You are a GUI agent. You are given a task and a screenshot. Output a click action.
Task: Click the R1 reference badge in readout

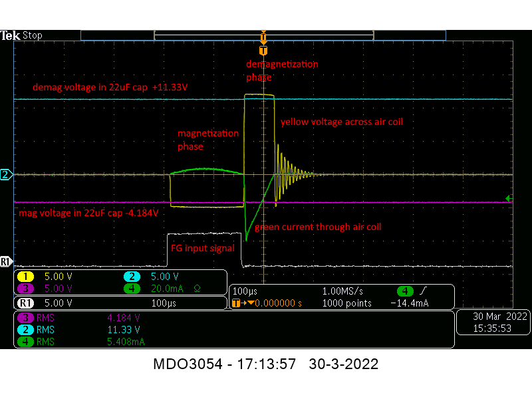tap(25, 302)
